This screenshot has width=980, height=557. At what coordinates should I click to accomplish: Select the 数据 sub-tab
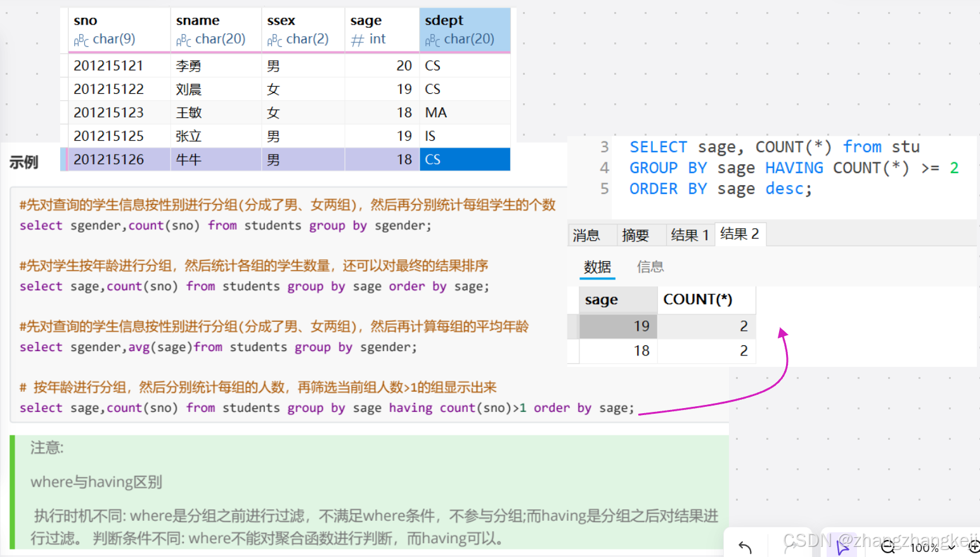pos(596,267)
